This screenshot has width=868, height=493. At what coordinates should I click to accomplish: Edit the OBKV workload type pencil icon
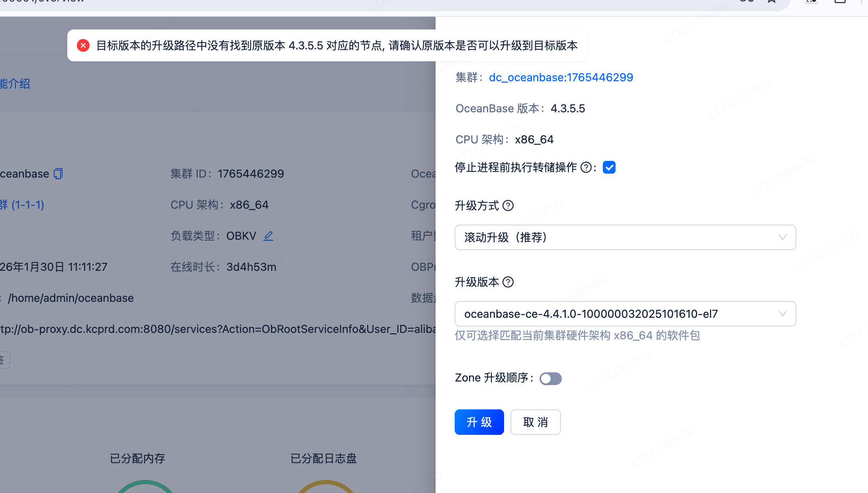pos(268,236)
